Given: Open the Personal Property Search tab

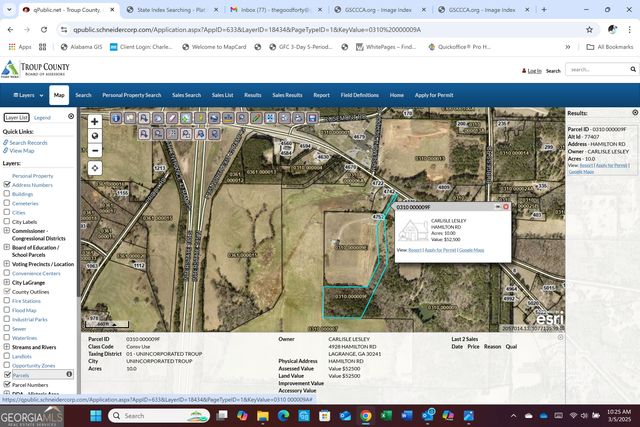Looking at the screenshot, I should pos(131,95).
